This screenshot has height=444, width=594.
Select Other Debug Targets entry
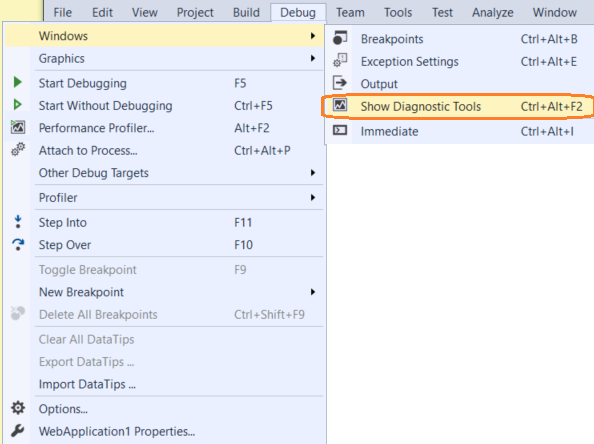tap(164, 173)
